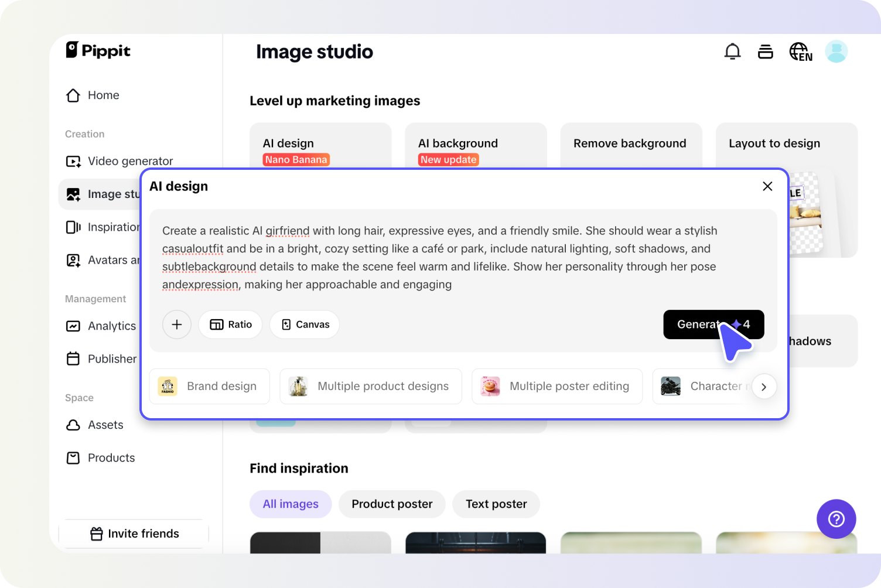Click the user profile avatar
The height and width of the screenshot is (588, 881).
click(836, 52)
